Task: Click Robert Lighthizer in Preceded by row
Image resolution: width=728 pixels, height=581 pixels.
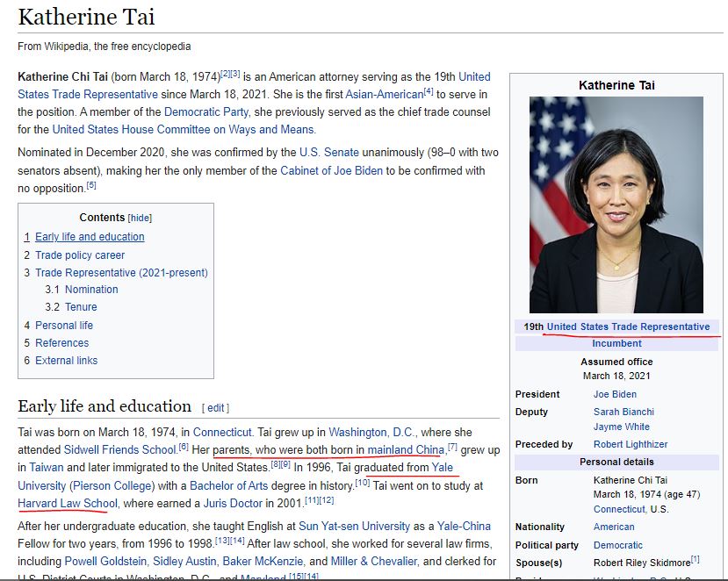Action: 631,444
